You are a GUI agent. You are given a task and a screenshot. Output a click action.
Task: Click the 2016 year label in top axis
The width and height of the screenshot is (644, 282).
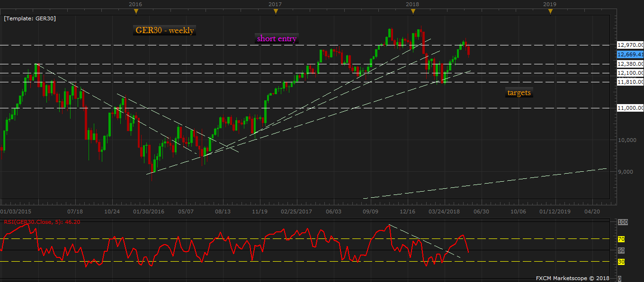(135, 4)
